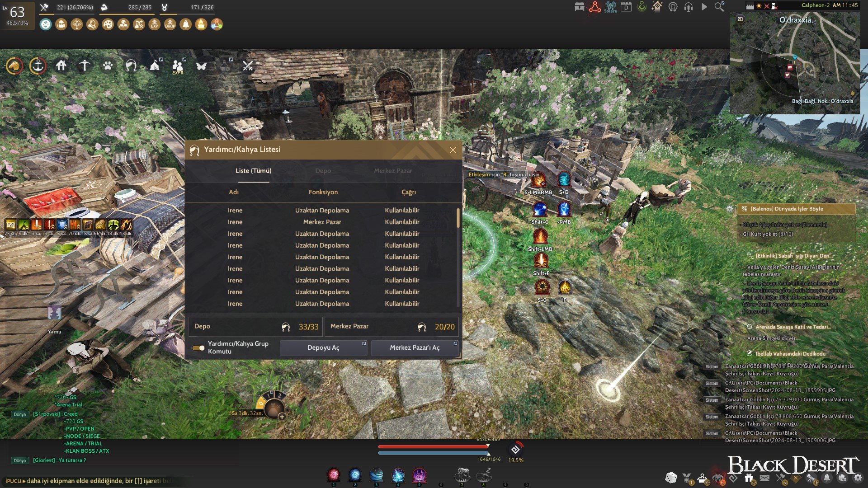Open the worker pickaxe icon

pos(85,66)
